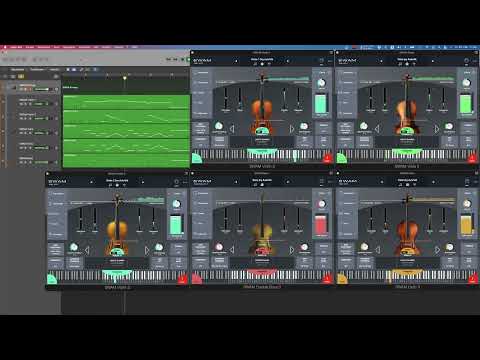Click left triangle arrow in yellow SWAM Cello window
Viewport: 480px width, 360px height.
click(377, 250)
